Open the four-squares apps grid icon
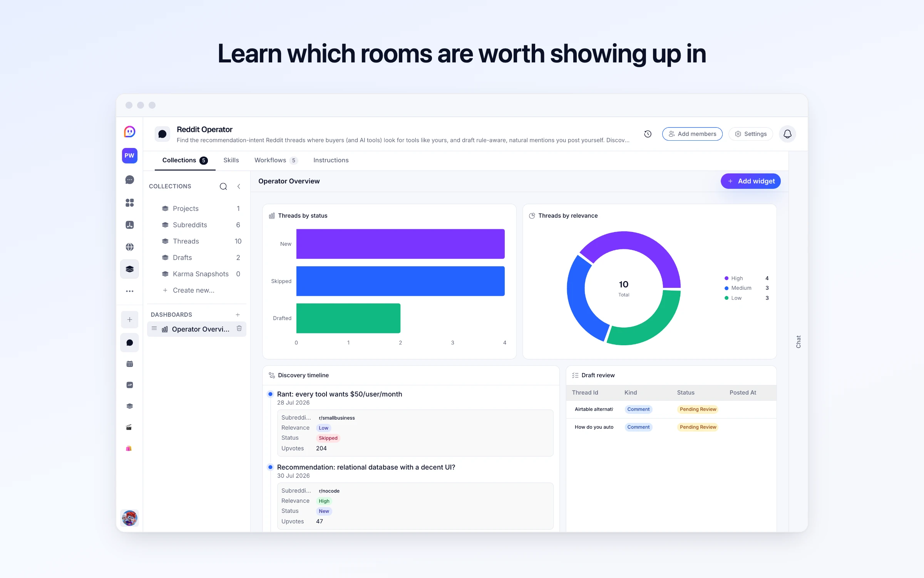This screenshot has height=578, width=924. pyautogui.click(x=129, y=203)
